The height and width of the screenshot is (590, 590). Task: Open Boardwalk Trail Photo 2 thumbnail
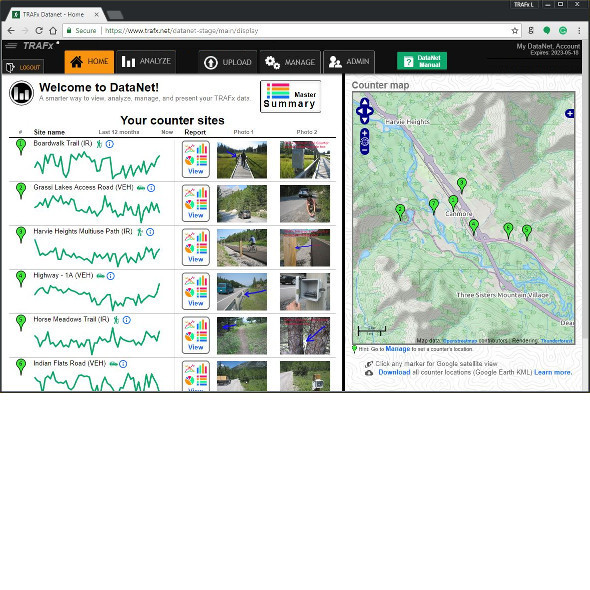point(305,160)
